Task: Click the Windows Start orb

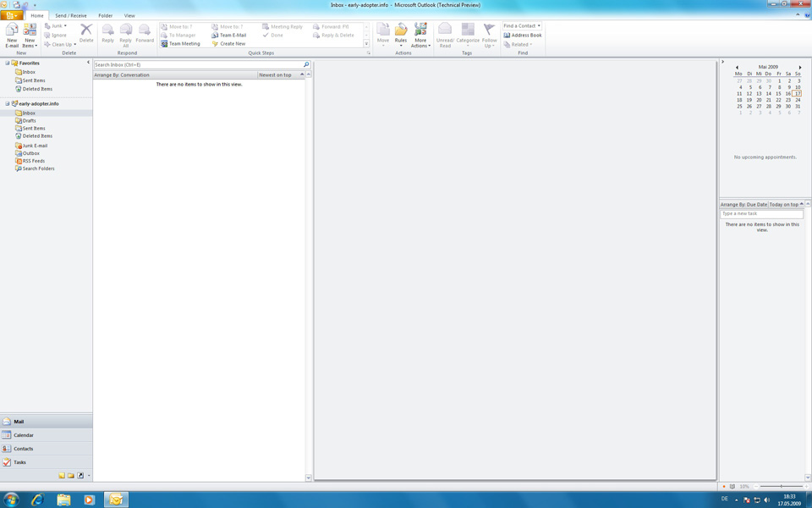Action: (x=10, y=500)
